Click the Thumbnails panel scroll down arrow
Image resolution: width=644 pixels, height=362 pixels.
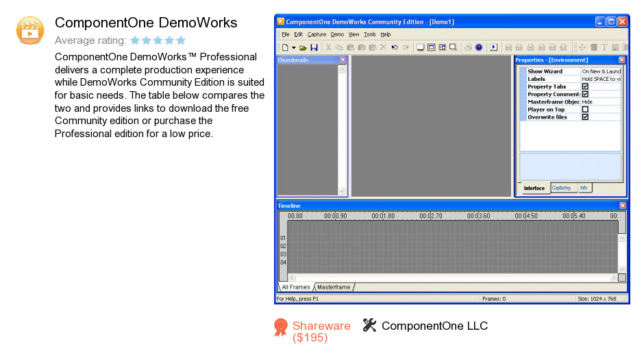point(342,191)
